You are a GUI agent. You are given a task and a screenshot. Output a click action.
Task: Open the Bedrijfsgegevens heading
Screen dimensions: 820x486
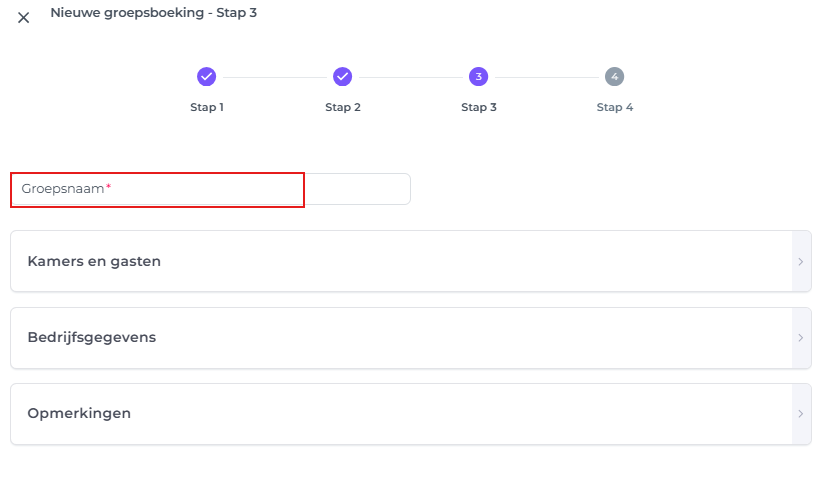[92, 338]
